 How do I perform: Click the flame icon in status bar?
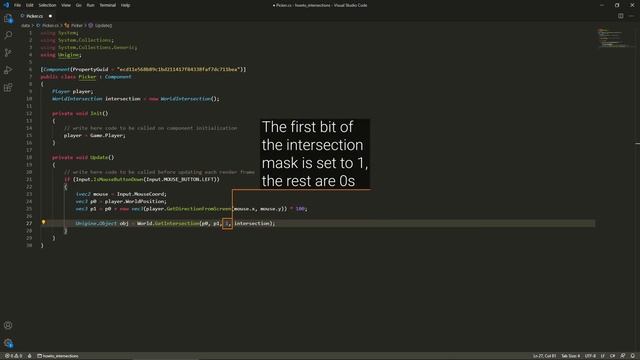click(29, 356)
